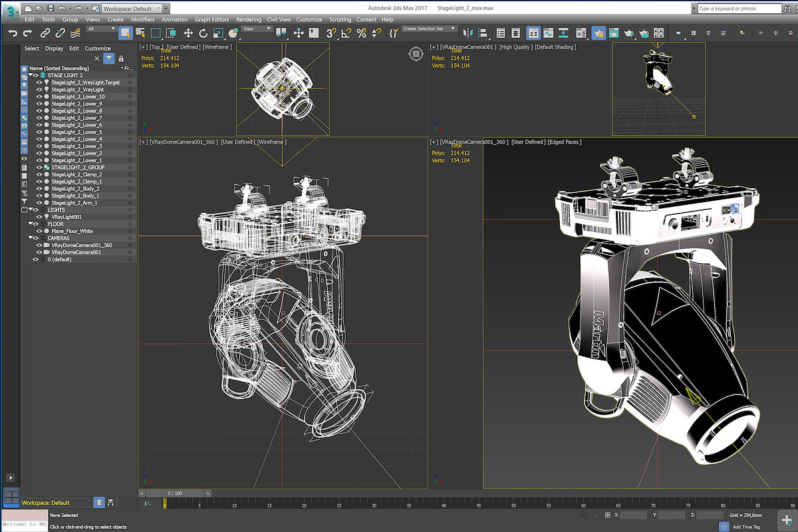Open the Workspace: Default dropdown
798x532 pixels.
coord(132,9)
